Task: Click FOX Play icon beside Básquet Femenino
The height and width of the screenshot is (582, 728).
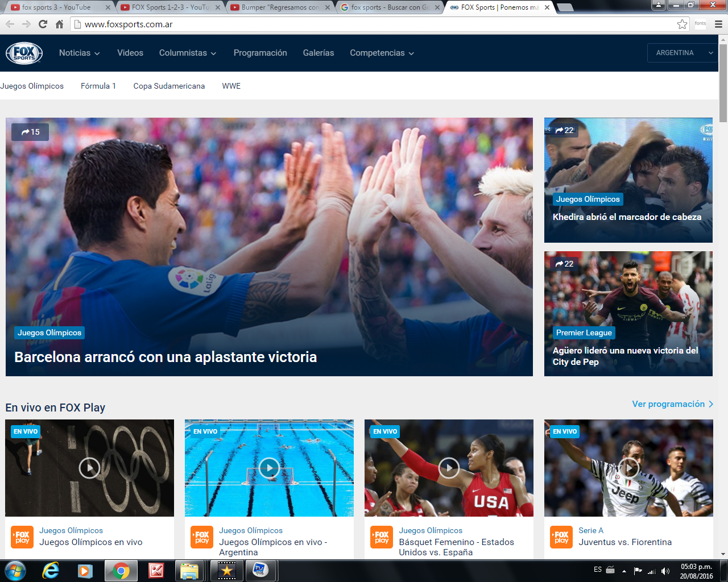Action: click(x=382, y=537)
